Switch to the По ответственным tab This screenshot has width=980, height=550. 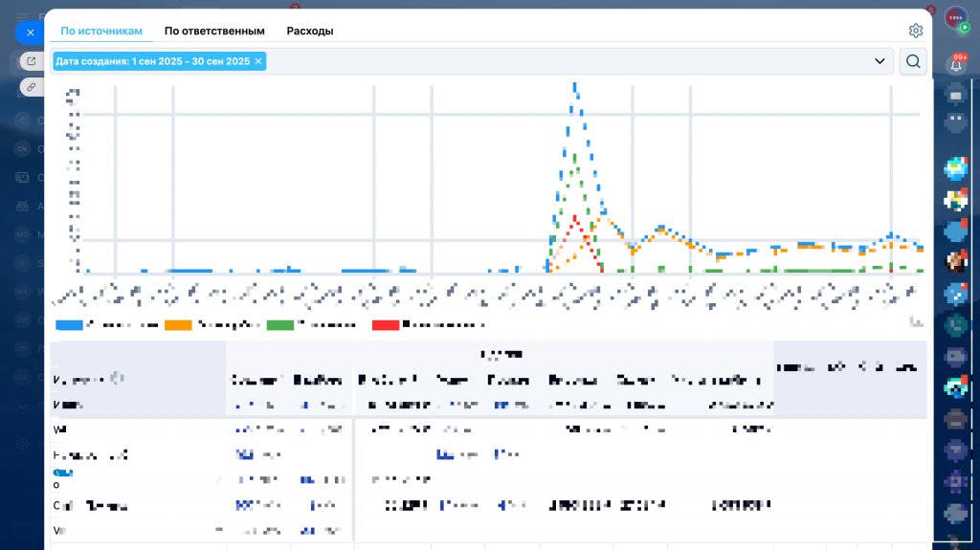click(x=214, y=31)
